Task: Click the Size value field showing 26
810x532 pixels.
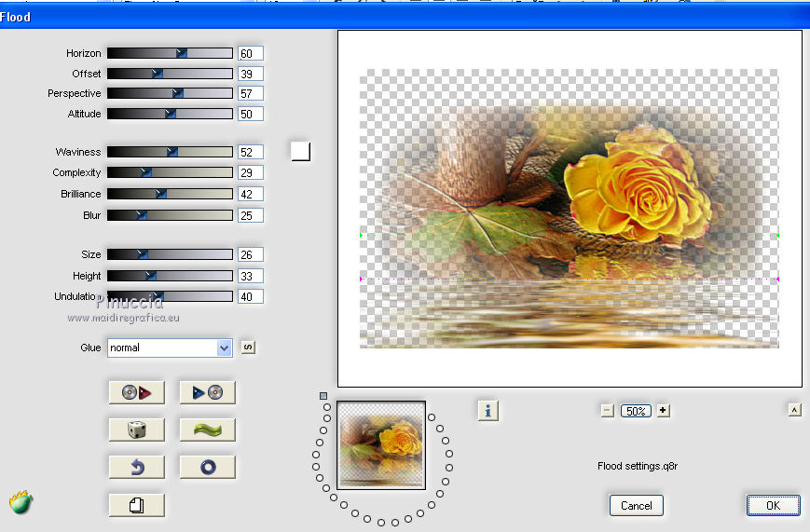Action: pos(251,254)
